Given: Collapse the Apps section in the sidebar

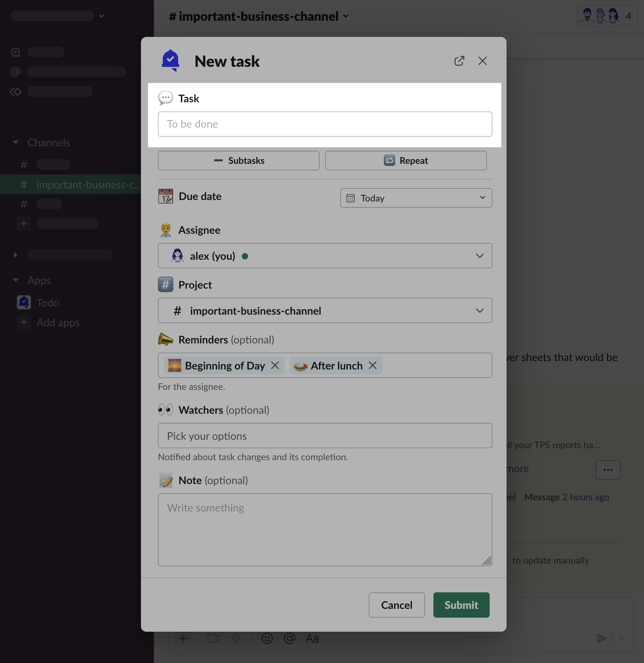Looking at the screenshot, I should pyautogui.click(x=15, y=280).
